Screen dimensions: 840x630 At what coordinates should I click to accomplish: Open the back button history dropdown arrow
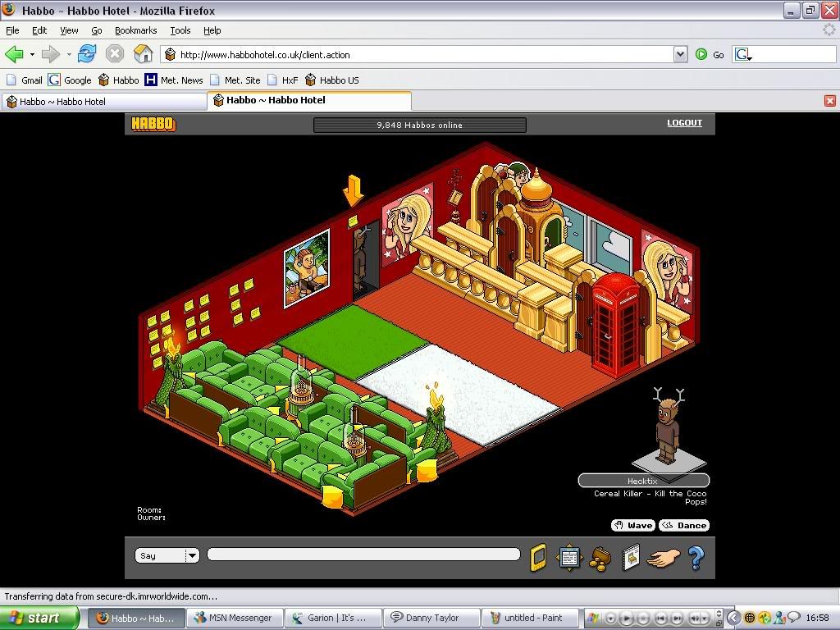coord(32,55)
